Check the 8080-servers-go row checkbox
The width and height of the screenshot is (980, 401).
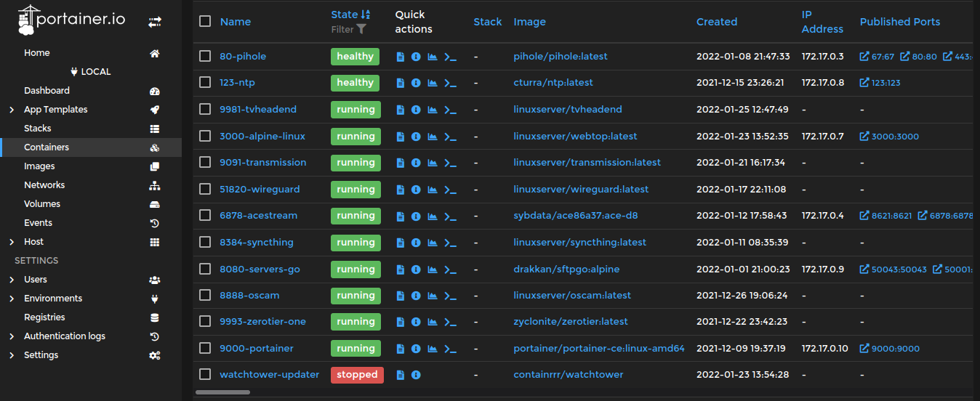click(205, 269)
